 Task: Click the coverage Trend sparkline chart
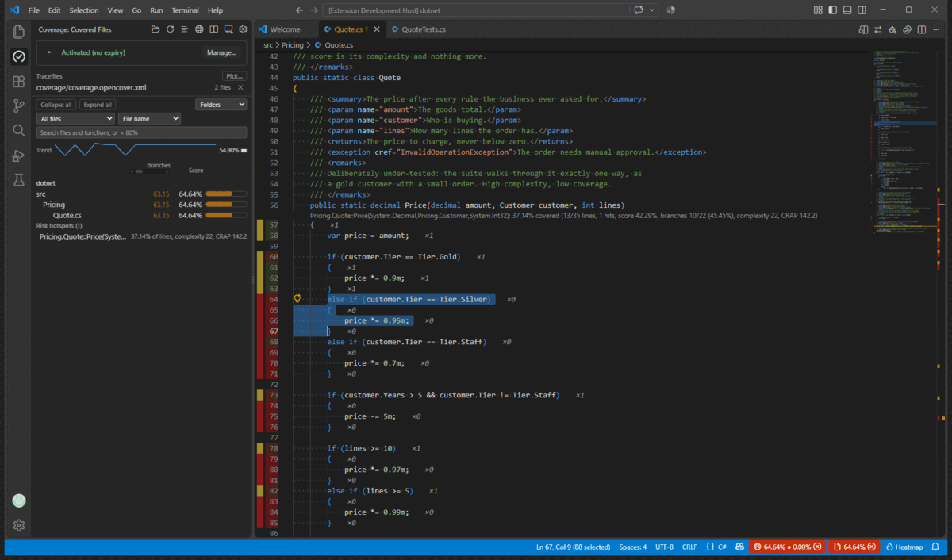(x=134, y=150)
